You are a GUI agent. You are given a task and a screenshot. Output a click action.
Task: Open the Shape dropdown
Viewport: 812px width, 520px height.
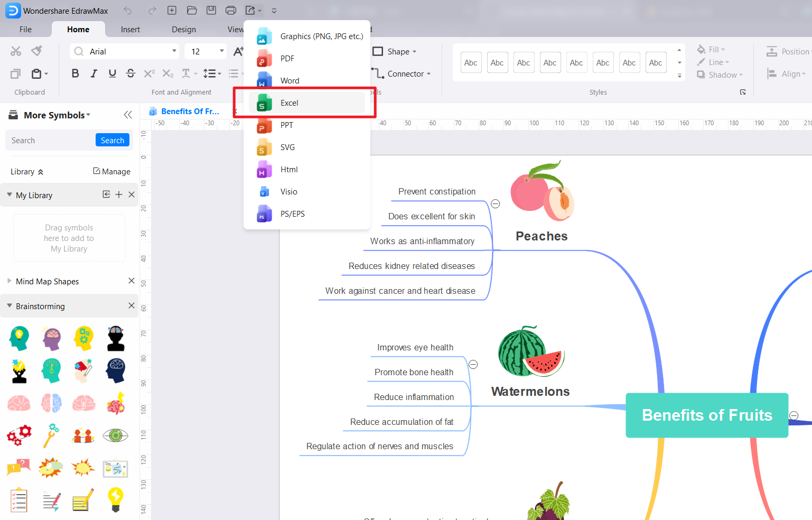tap(395, 51)
